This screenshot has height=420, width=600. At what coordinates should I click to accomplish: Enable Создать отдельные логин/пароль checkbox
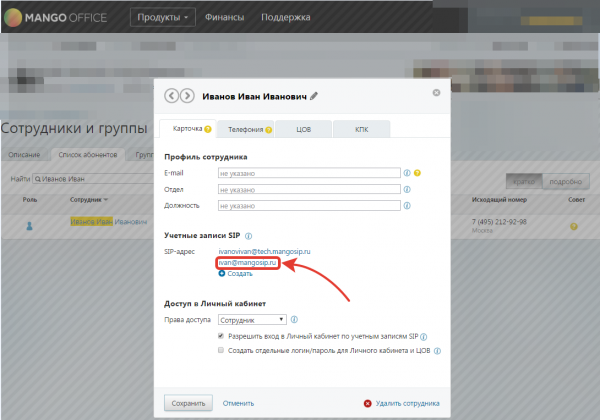coord(221,350)
